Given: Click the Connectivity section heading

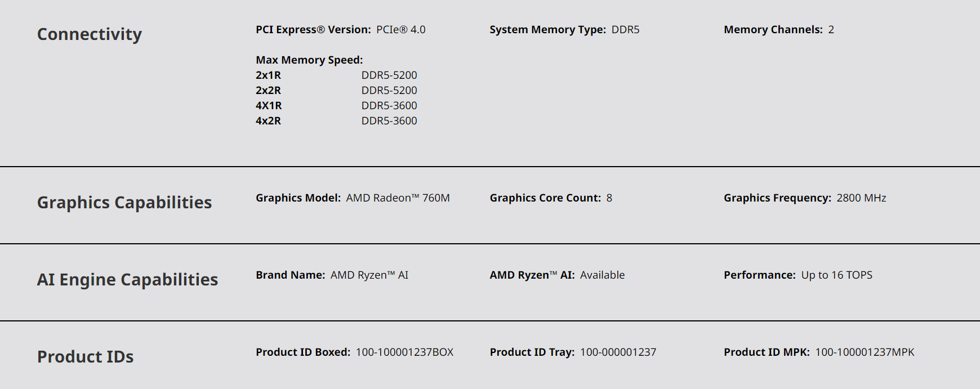Looking at the screenshot, I should pyautogui.click(x=90, y=34).
